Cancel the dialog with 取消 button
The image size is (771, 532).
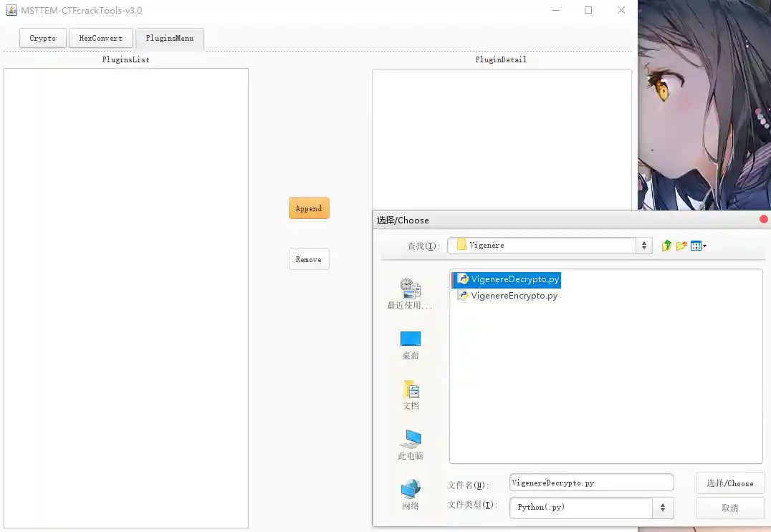point(729,508)
